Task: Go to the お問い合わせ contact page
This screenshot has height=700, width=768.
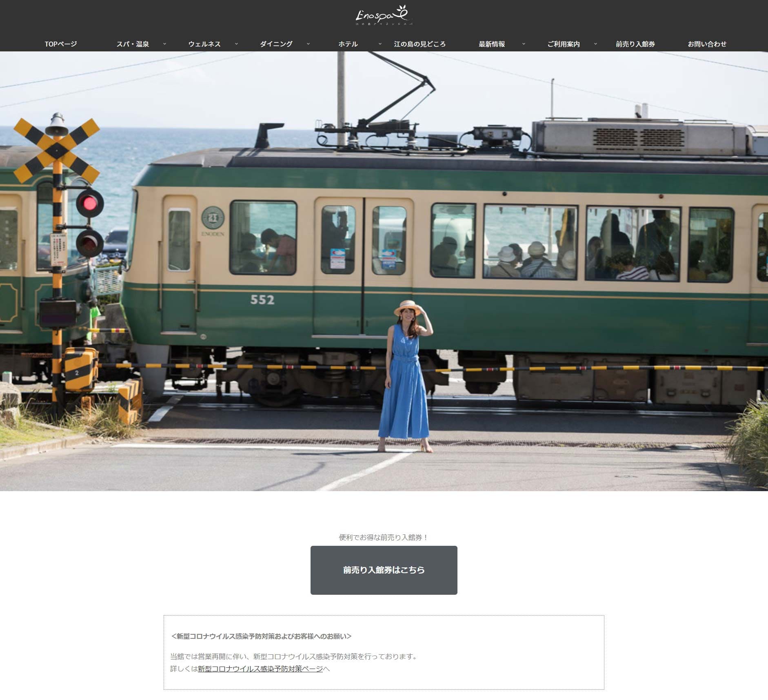Action: click(x=707, y=44)
